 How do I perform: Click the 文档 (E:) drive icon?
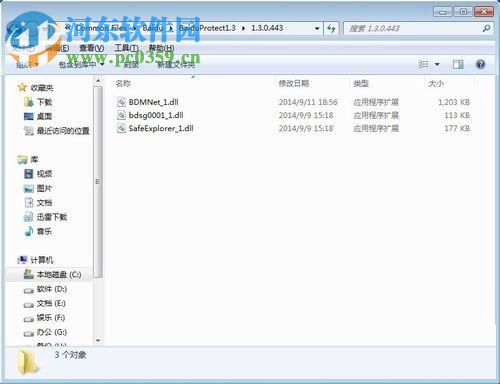tap(29, 305)
